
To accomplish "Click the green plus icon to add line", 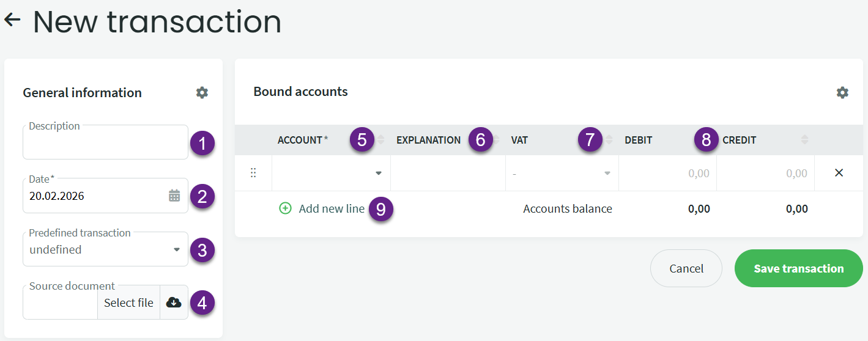I will coord(285,208).
